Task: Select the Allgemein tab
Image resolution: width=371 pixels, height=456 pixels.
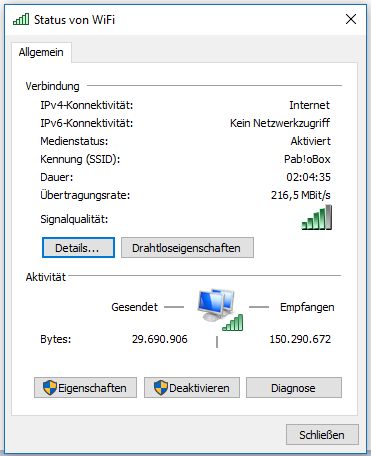Action: [41, 52]
